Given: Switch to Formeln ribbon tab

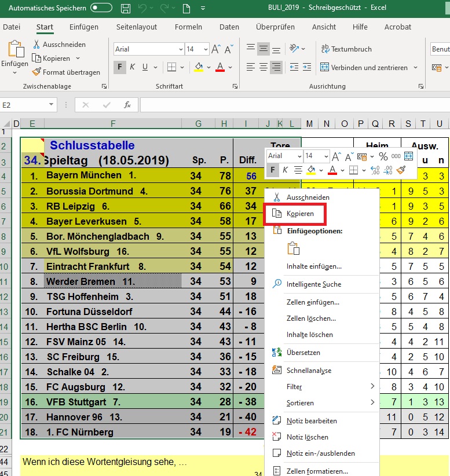Looking at the screenshot, I should point(188,27).
